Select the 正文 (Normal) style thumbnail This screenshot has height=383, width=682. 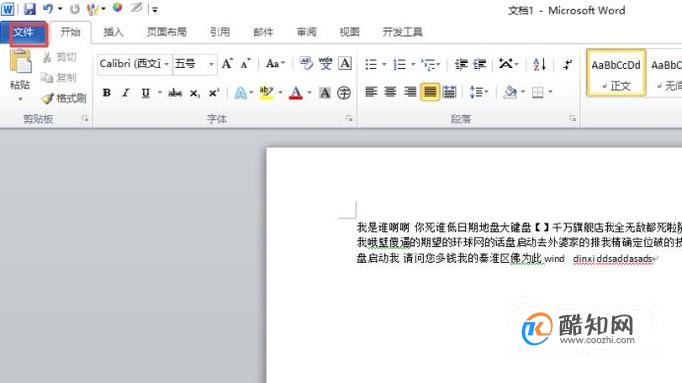point(616,73)
